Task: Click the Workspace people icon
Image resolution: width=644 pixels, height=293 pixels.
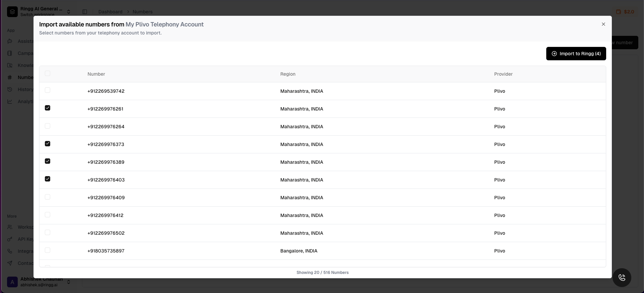Action: coord(10,227)
